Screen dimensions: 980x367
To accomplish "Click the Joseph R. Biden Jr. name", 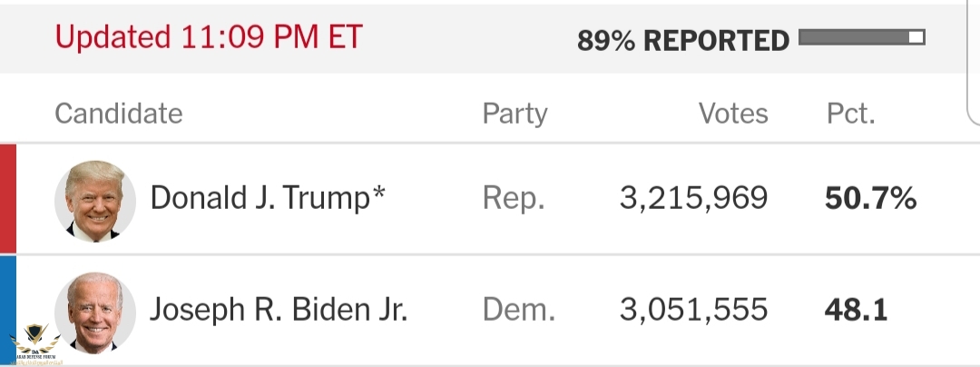I will [x=279, y=310].
